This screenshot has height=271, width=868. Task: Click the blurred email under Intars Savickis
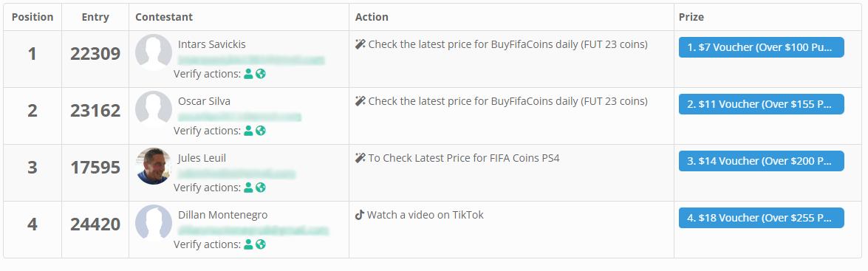pyautogui.click(x=250, y=61)
